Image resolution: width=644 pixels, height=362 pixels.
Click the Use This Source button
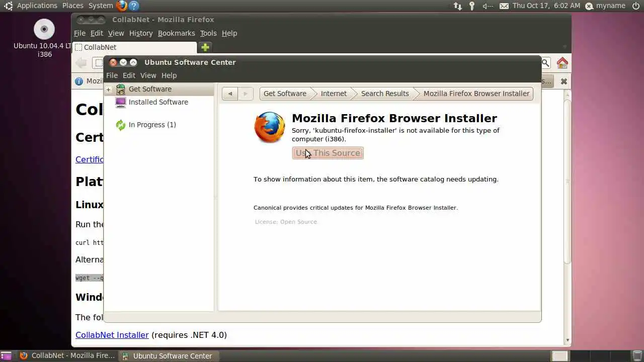click(328, 153)
